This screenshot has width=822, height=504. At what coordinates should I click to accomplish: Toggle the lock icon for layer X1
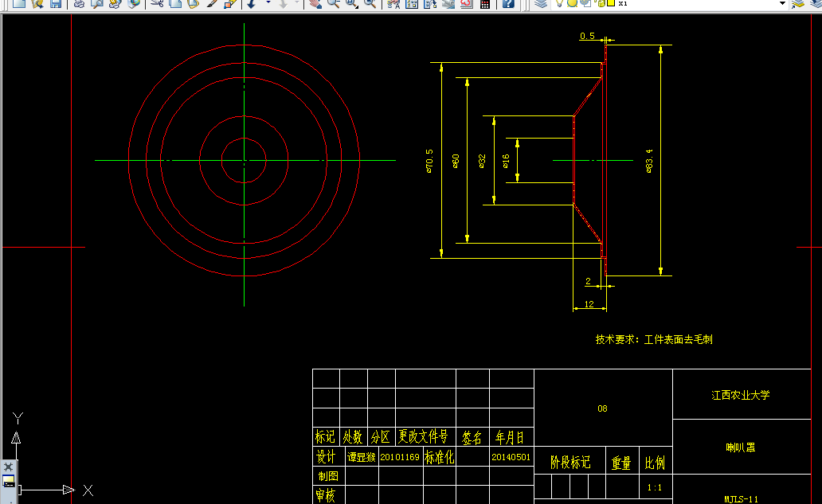click(601, 3)
